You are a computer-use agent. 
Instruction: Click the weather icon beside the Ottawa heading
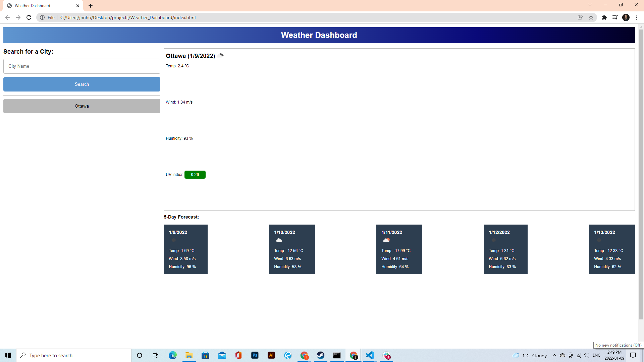click(x=221, y=55)
